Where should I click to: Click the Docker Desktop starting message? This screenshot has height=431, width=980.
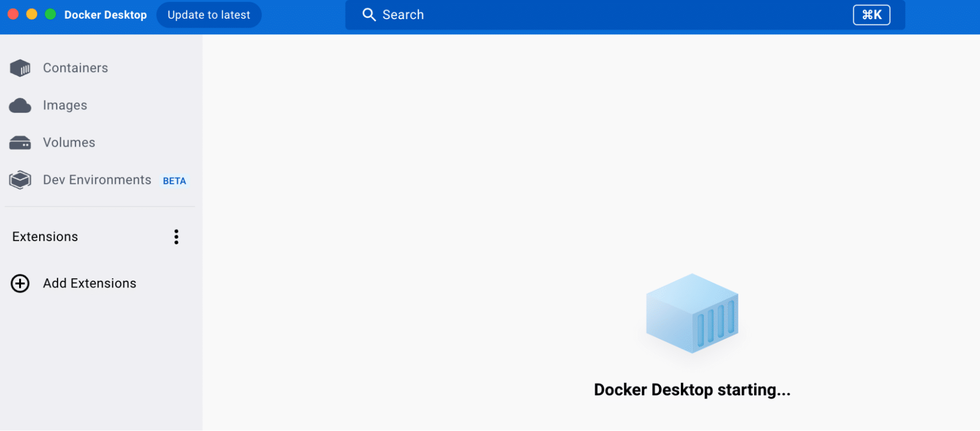pos(692,390)
